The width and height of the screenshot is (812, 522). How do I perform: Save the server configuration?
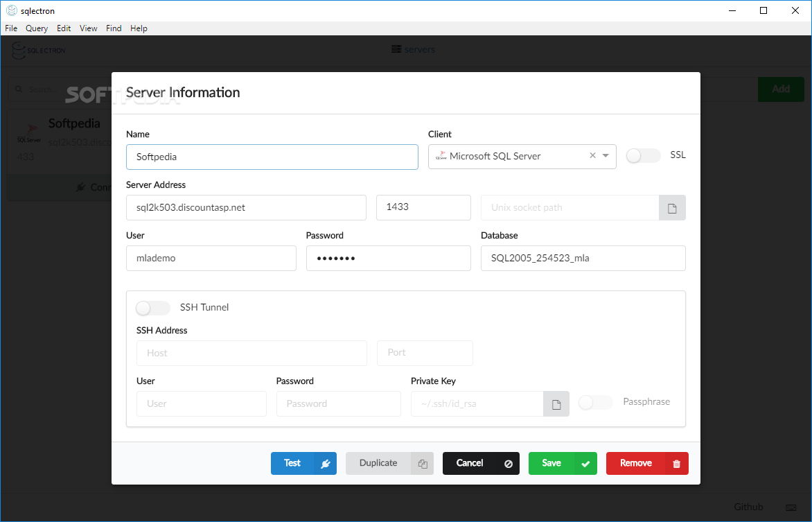click(563, 464)
